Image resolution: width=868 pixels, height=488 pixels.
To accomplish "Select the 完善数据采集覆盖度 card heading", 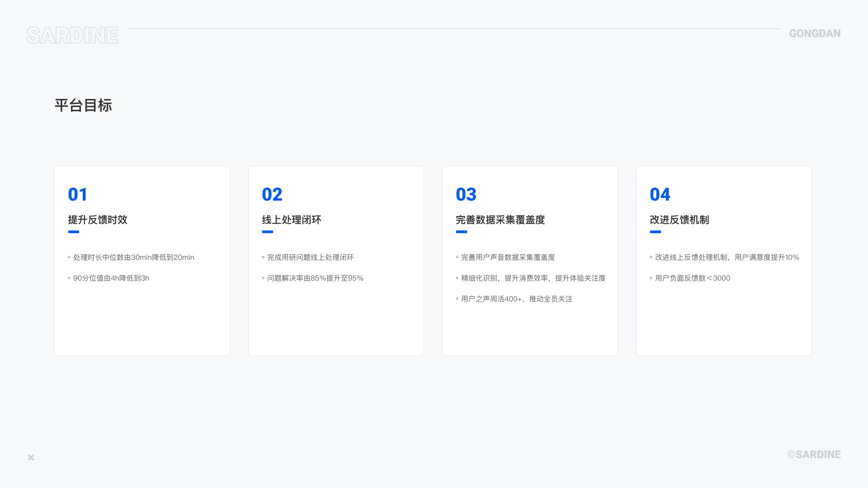I will pyautogui.click(x=500, y=220).
